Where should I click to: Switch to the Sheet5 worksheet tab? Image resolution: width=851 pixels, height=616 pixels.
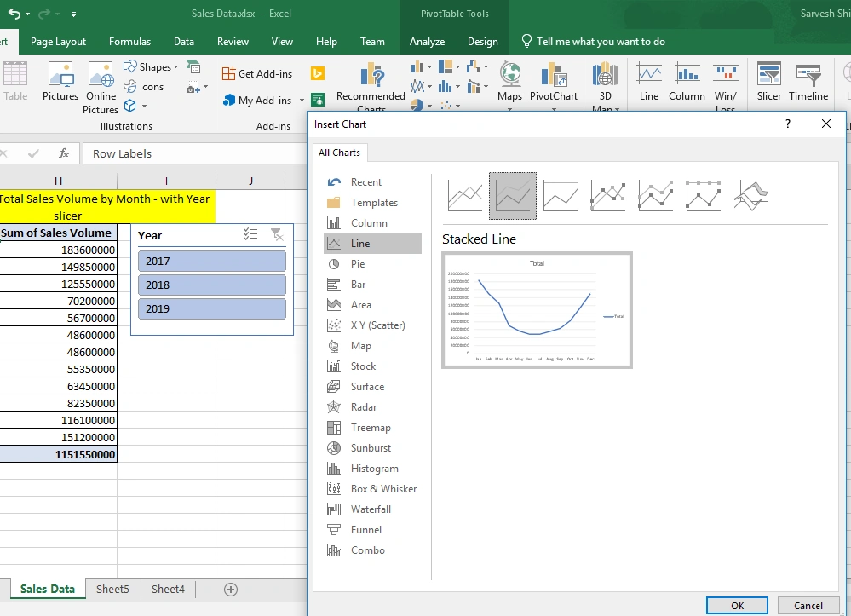pos(112,590)
